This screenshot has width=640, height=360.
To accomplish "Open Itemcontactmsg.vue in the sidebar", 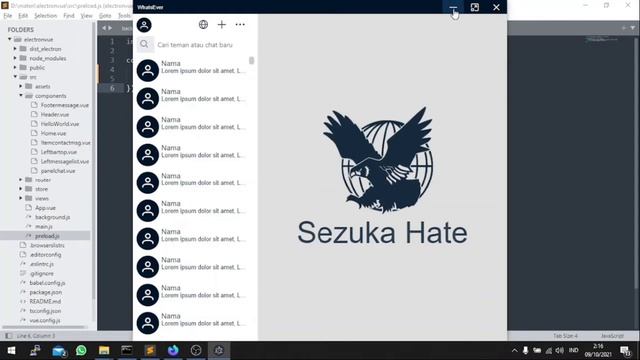I will tap(65, 142).
